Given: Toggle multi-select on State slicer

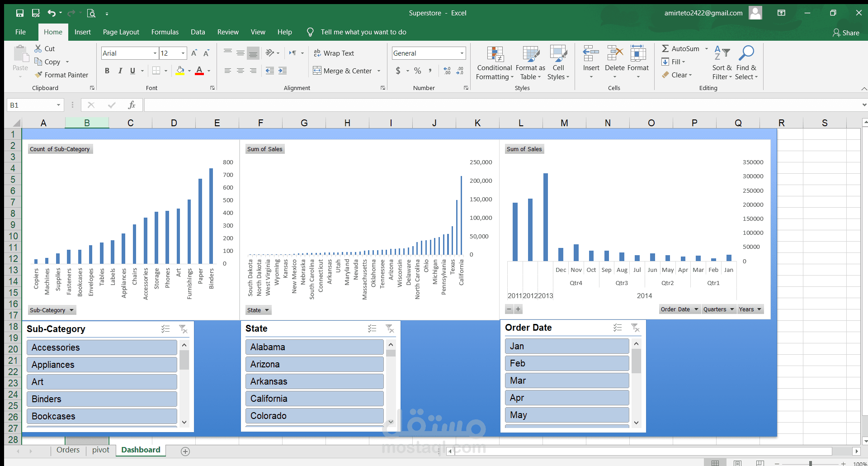Looking at the screenshot, I should tap(372, 328).
